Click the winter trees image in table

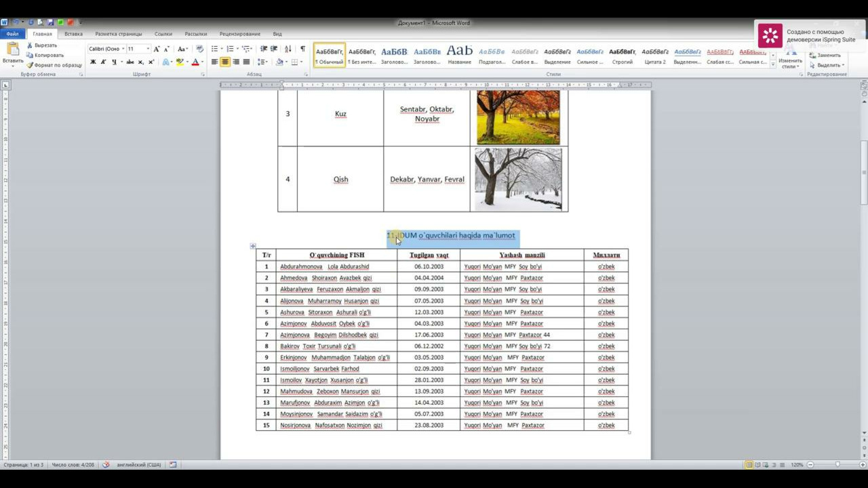(x=518, y=179)
